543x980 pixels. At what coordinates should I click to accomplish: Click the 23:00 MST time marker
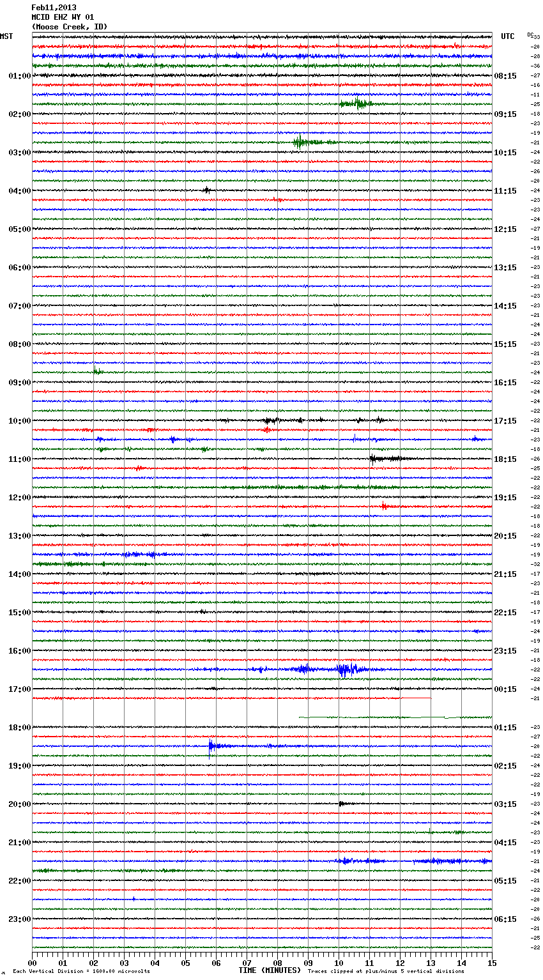tap(19, 919)
